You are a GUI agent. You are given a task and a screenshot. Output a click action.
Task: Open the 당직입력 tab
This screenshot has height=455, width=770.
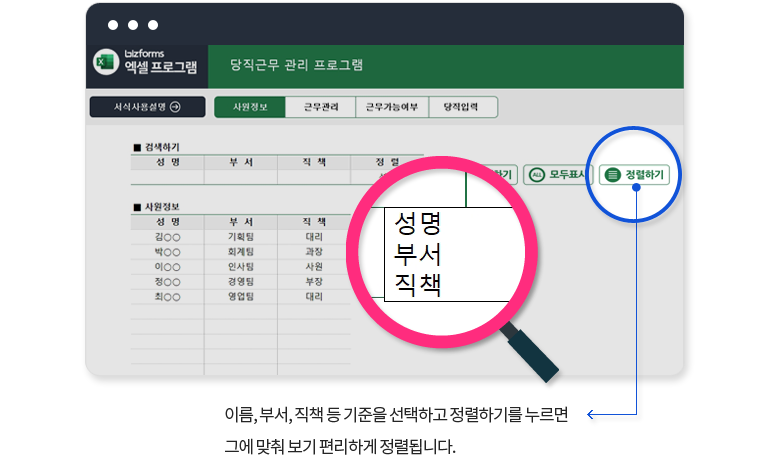click(463, 107)
